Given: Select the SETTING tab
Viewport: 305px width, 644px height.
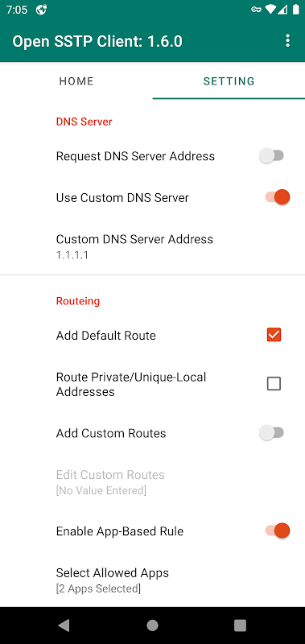Looking at the screenshot, I should point(229,81).
